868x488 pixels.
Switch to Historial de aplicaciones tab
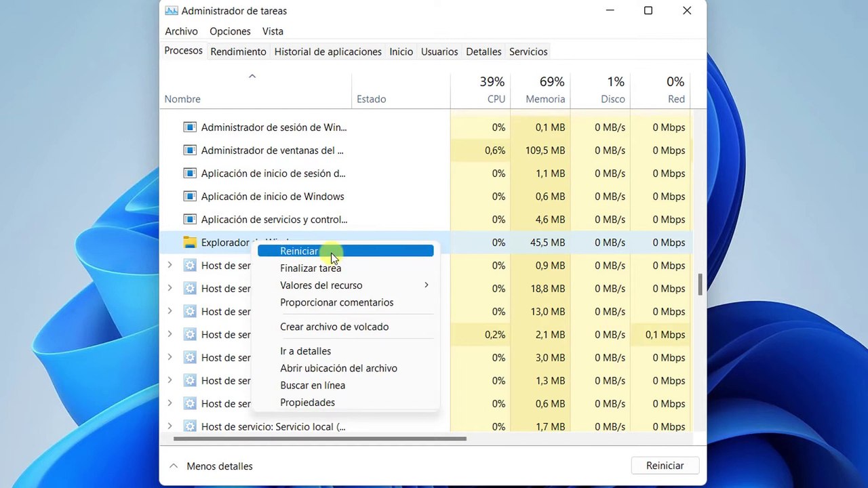point(328,52)
